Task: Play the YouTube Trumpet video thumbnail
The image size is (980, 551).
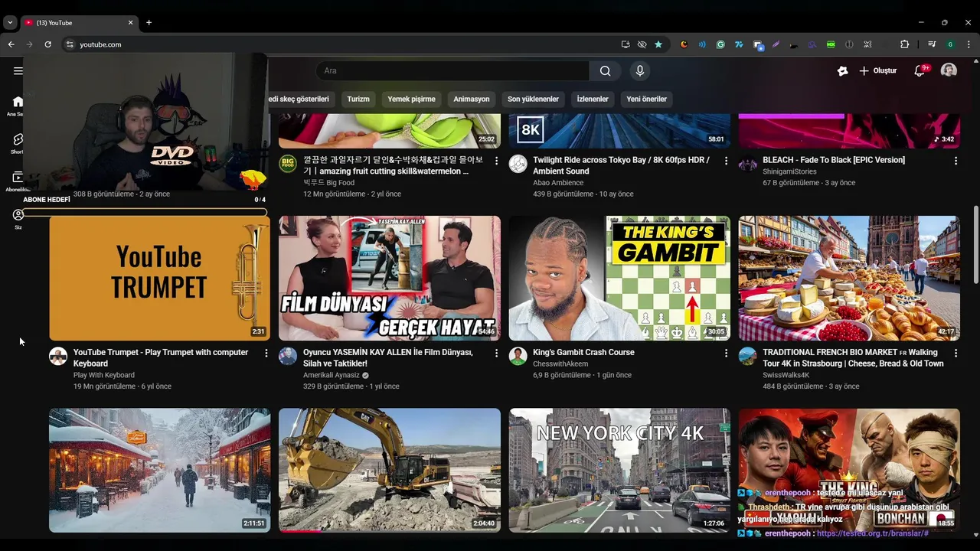Action: [159, 278]
